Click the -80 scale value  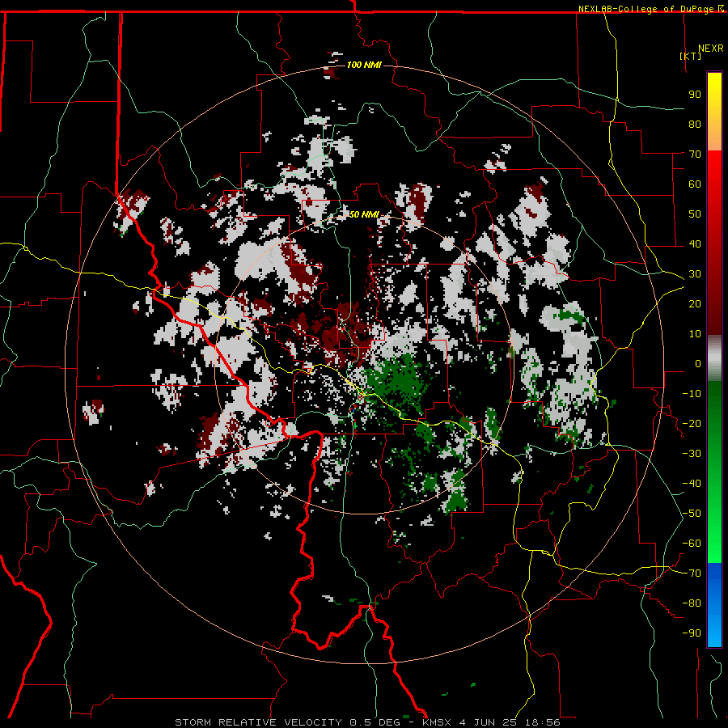[x=692, y=603]
